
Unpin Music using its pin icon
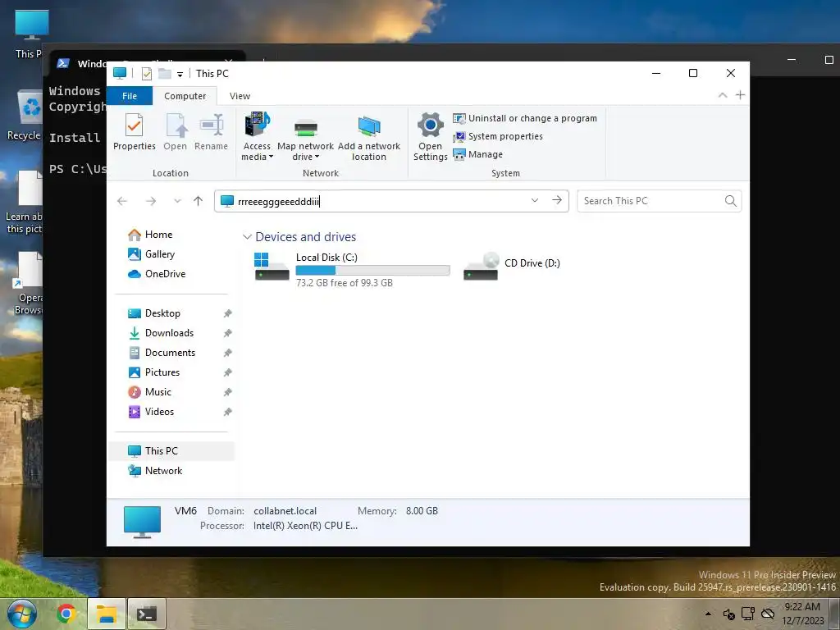click(x=228, y=392)
